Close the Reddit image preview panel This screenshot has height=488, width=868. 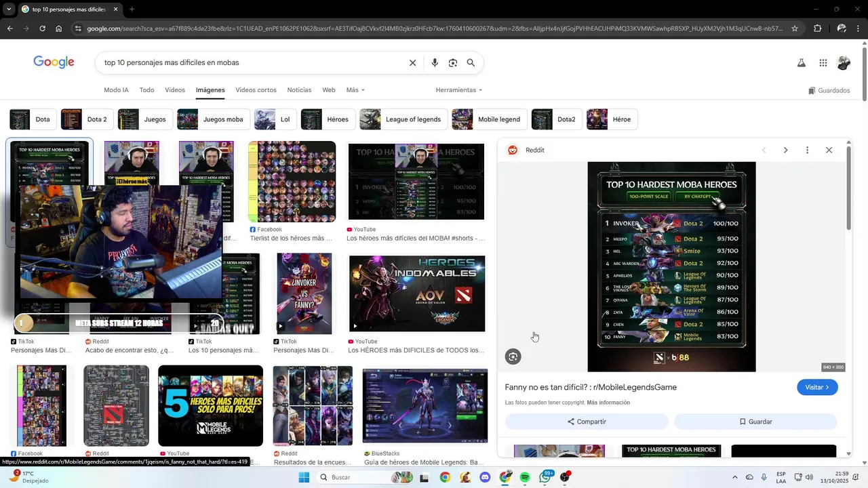[x=829, y=150]
